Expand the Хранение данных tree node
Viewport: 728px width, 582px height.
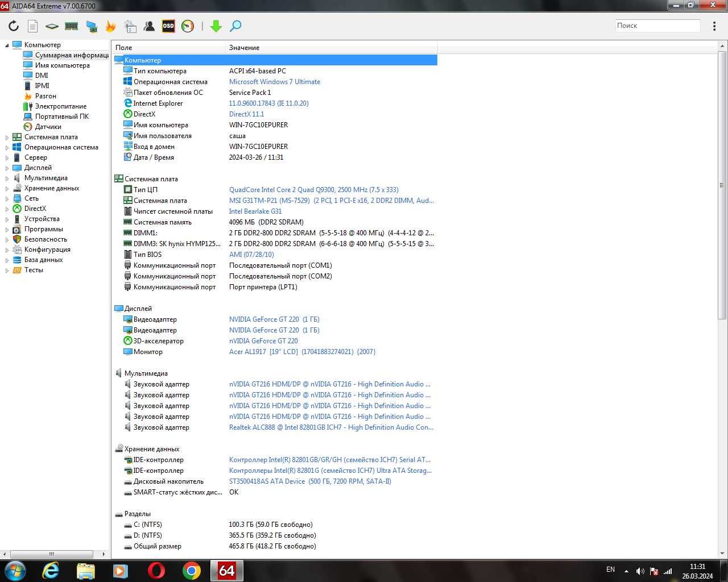(7, 188)
